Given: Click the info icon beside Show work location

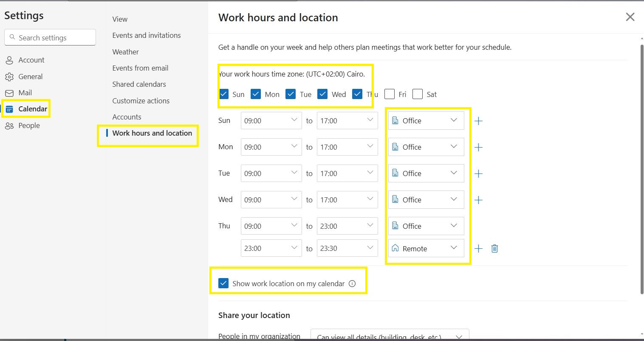Looking at the screenshot, I should point(352,284).
